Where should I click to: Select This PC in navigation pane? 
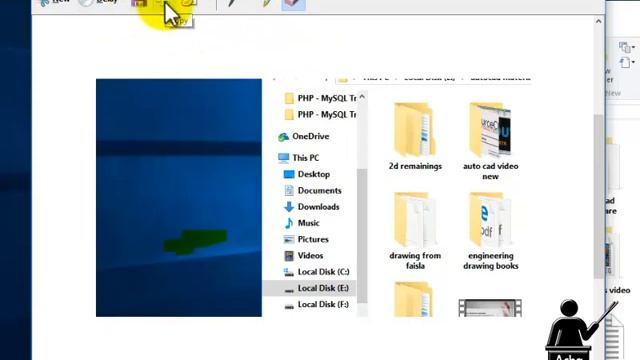[x=298, y=158]
